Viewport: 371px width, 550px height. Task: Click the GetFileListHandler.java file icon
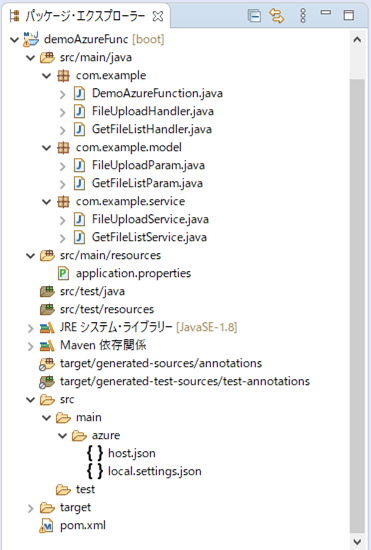[80, 129]
